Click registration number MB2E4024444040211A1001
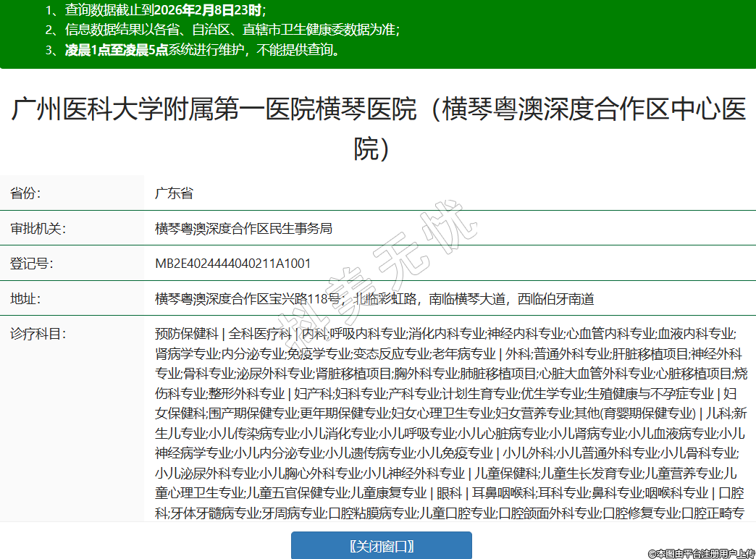Screen dimensions: 756x559 [232, 264]
